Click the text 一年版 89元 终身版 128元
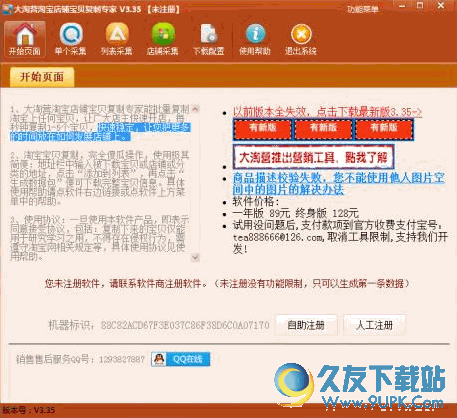Viewport: 457px width, 418px height. click(x=296, y=213)
